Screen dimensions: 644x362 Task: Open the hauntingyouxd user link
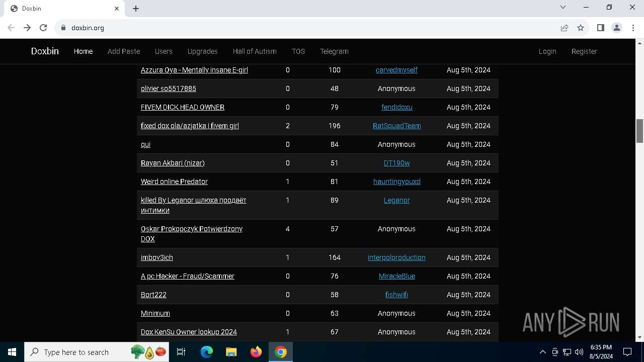click(x=396, y=182)
